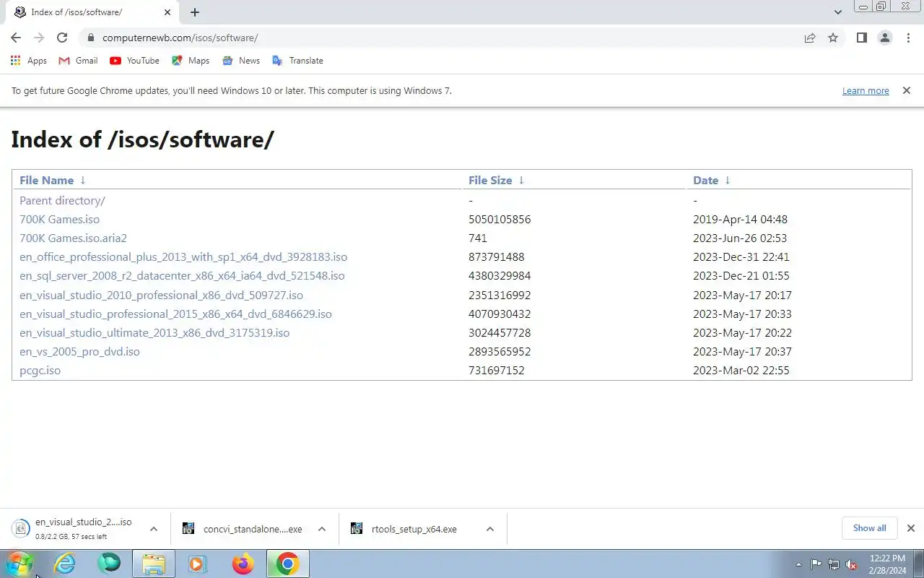Click the forward navigation arrow
This screenshot has height=578, width=924.
coord(39,38)
